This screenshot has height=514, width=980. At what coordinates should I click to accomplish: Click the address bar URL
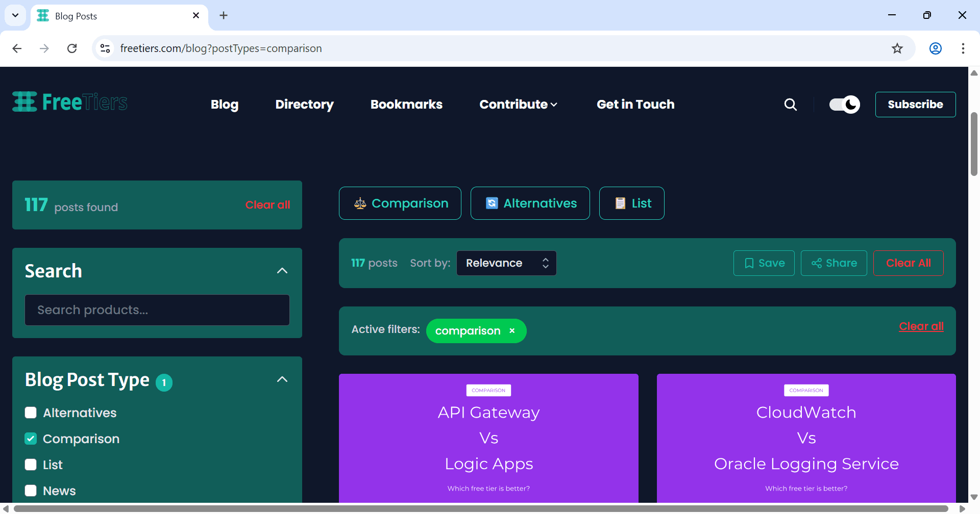[221, 48]
